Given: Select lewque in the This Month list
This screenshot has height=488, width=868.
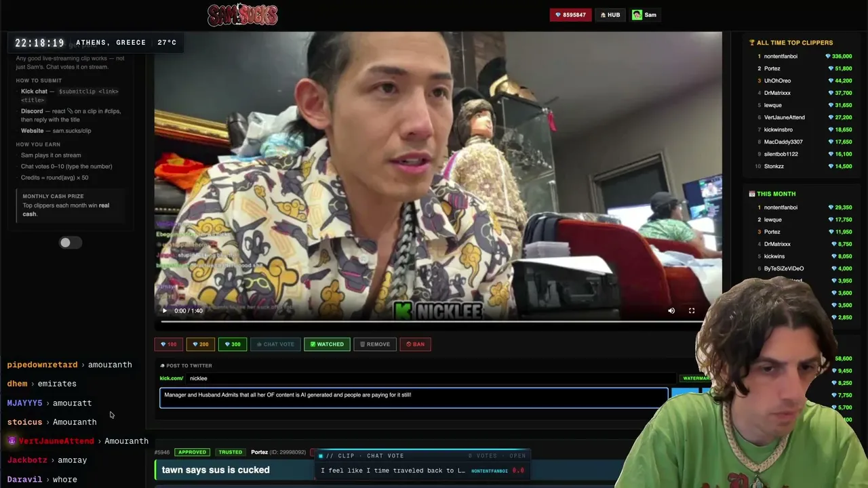Looking at the screenshot, I should tap(773, 220).
